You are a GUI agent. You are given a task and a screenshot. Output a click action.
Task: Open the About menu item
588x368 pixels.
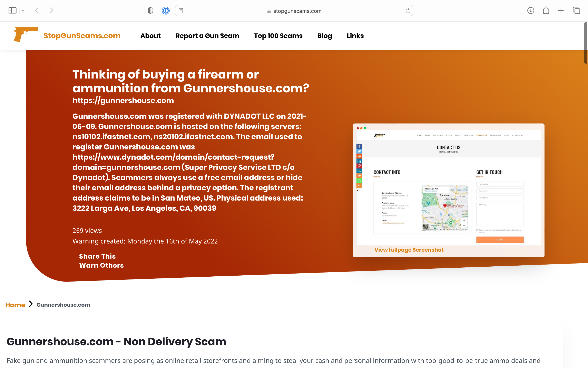[x=150, y=36]
